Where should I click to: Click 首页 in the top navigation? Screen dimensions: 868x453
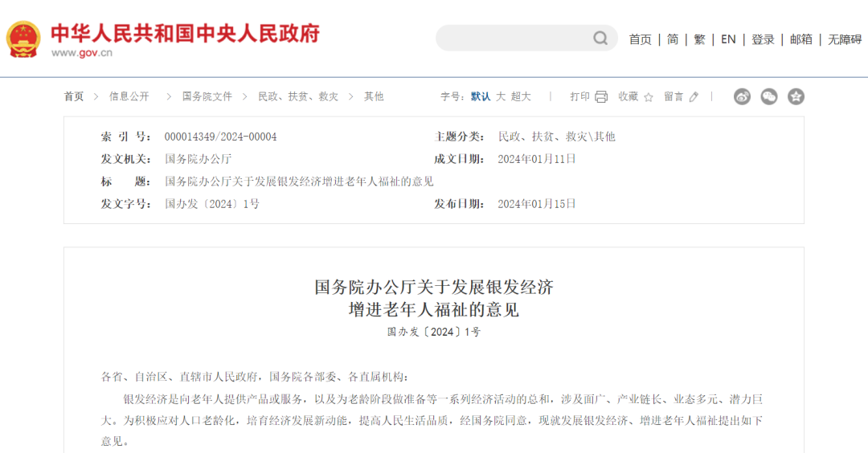tap(640, 39)
